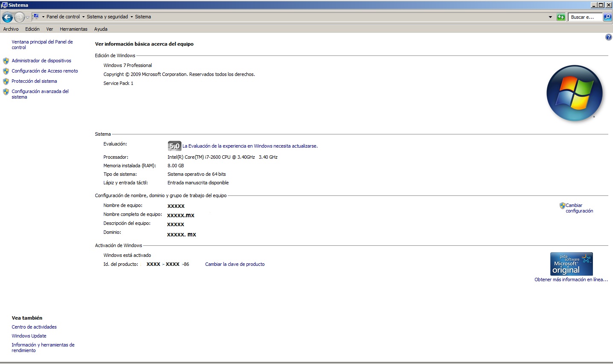Click the computer icon in address bar
The height and width of the screenshot is (364, 613).
[36, 17]
